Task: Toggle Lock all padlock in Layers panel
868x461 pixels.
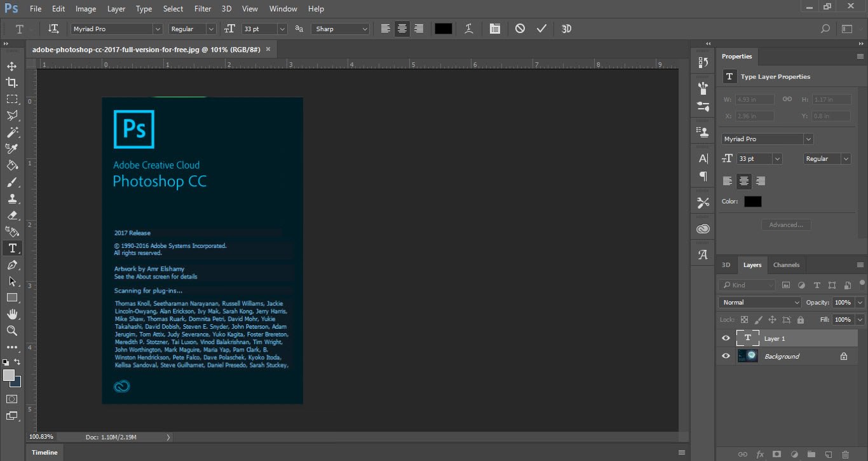Action: (801, 320)
